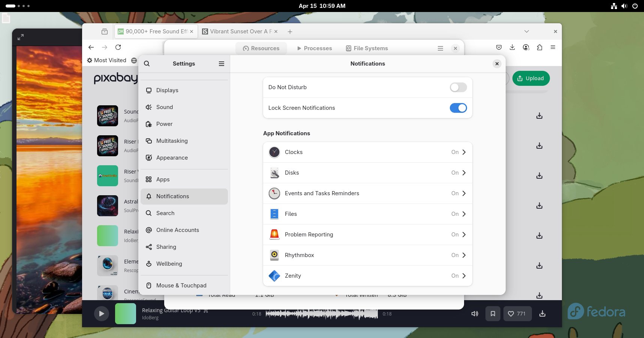
Task: Click the power icon in top bar
Action: click(x=635, y=6)
